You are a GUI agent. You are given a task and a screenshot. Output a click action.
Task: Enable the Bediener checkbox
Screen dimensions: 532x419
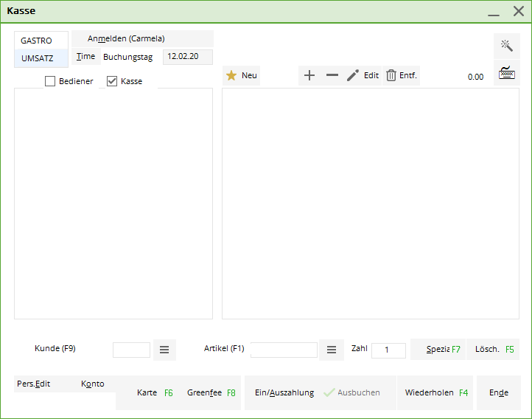click(x=50, y=81)
